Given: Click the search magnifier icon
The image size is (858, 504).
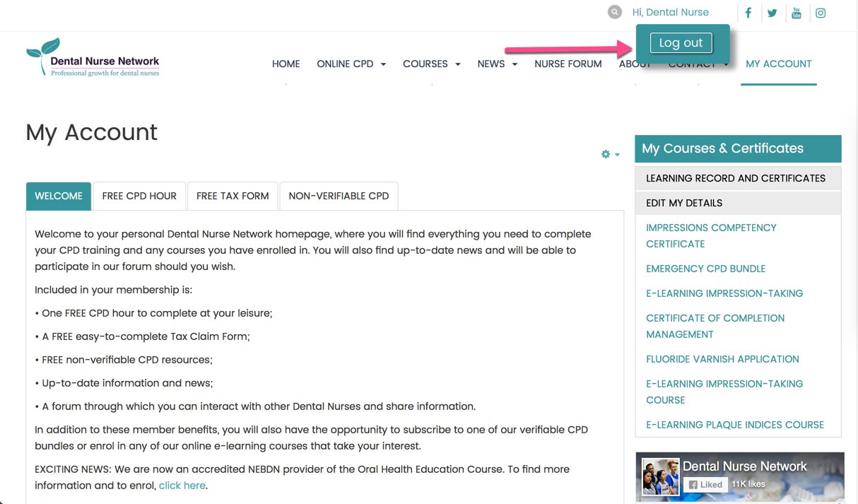Looking at the screenshot, I should (615, 12).
